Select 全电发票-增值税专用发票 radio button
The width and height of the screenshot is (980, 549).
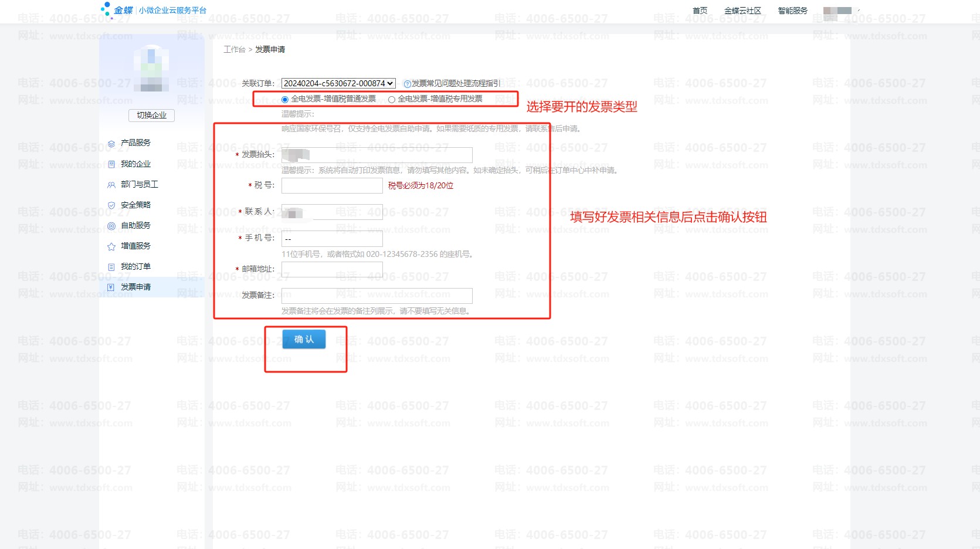click(x=392, y=100)
